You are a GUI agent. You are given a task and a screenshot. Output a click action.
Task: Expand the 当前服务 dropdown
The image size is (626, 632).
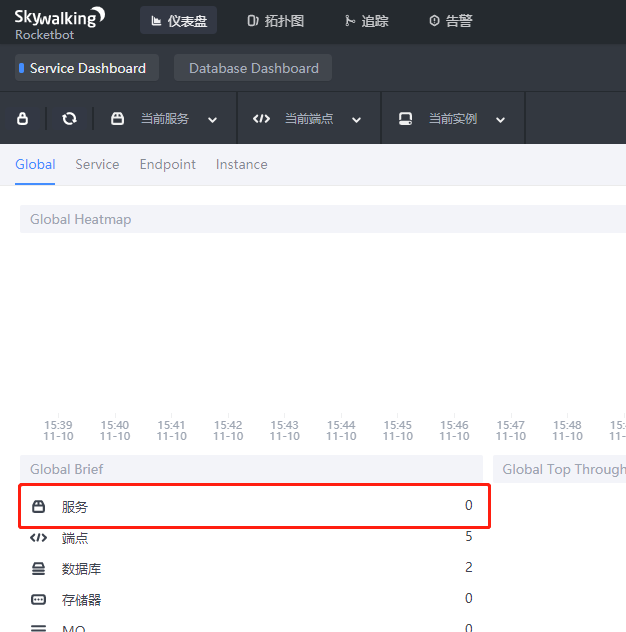[165, 119]
